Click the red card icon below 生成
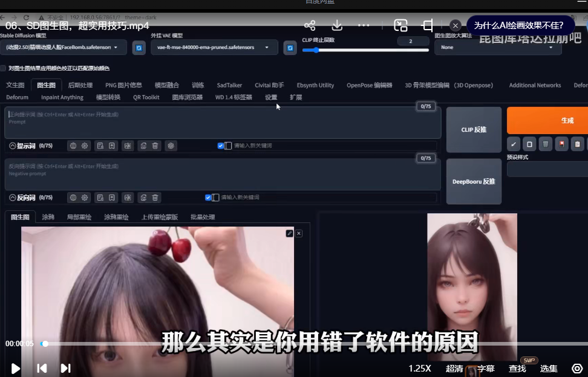 562,144
